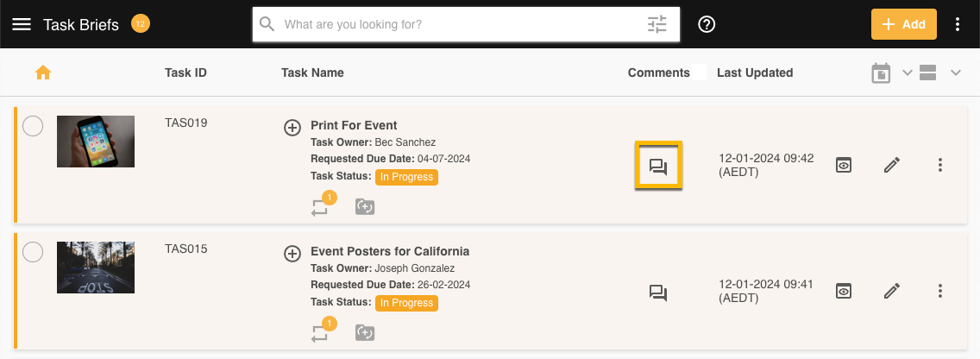Screen dimensions: 980x359
Task: Expand Event Posters for California details
Action: pyautogui.click(x=292, y=254)
